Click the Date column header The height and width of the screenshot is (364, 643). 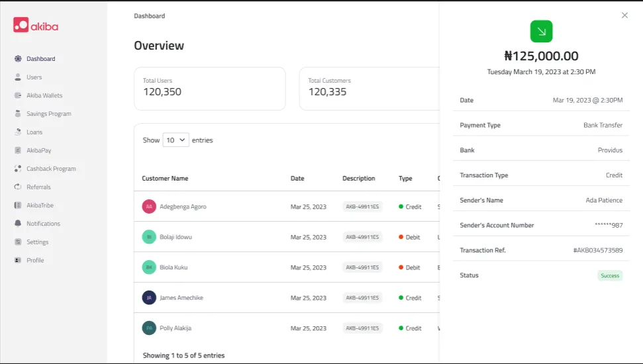(x=297, y=178)
